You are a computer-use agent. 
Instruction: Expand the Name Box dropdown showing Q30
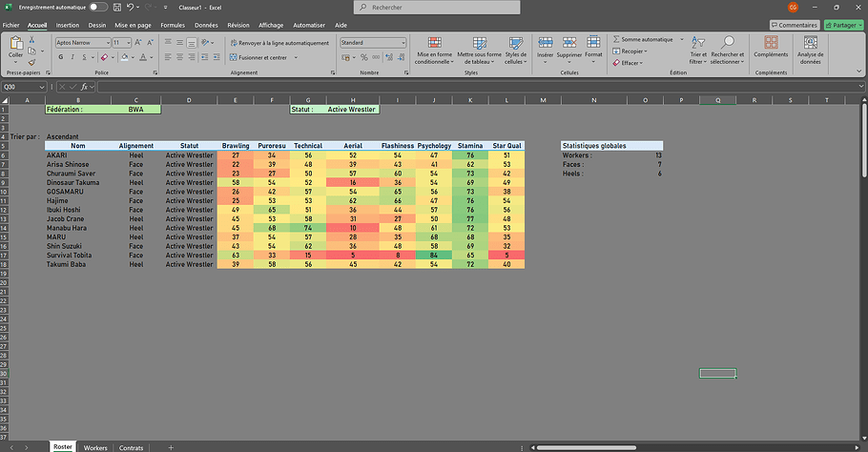click(x=42, y=87)
